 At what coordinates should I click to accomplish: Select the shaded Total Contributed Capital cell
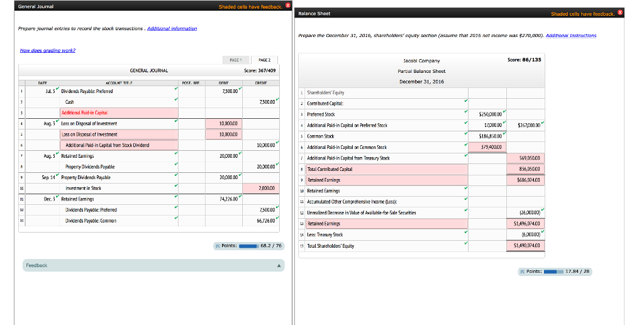pos(383,168)
